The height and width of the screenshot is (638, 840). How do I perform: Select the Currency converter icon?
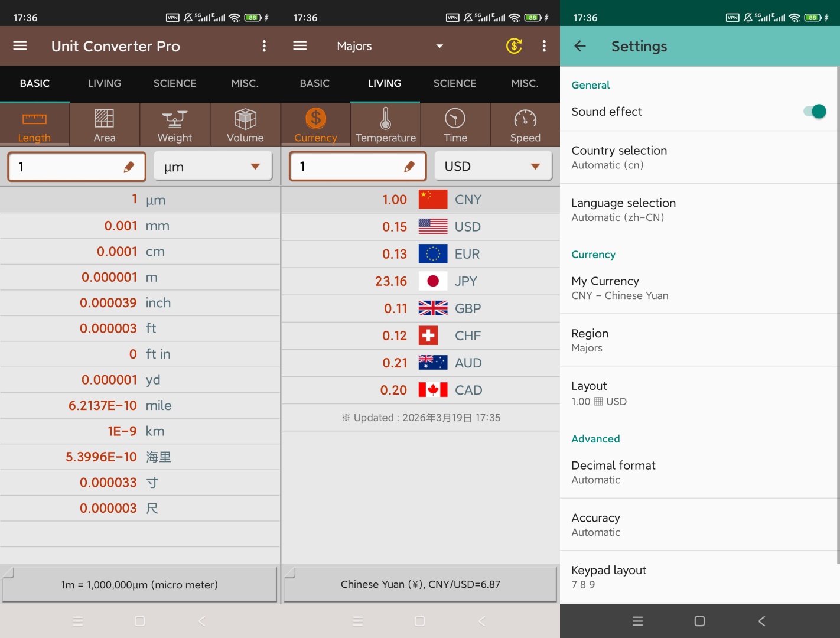315,125
